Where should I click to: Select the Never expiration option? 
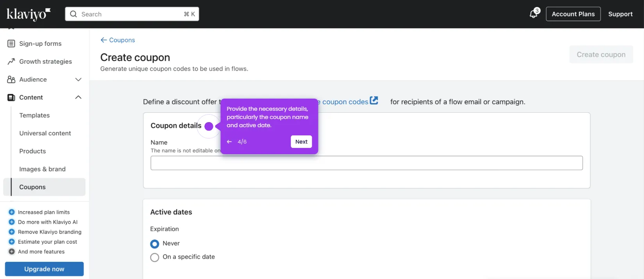click(x=155, y=244)
